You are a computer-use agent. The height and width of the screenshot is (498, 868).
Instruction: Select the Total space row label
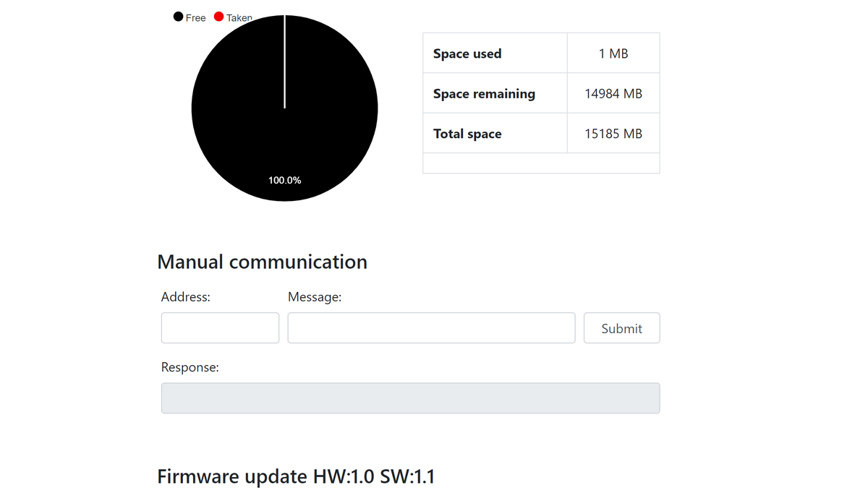point(467,134)
